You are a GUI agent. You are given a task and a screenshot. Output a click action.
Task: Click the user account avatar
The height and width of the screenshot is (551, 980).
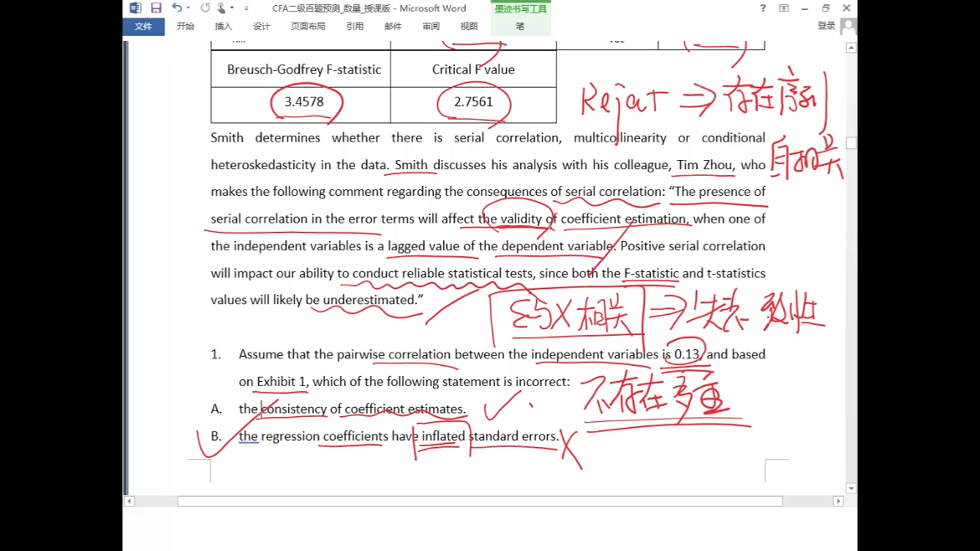tap(848, 26)
